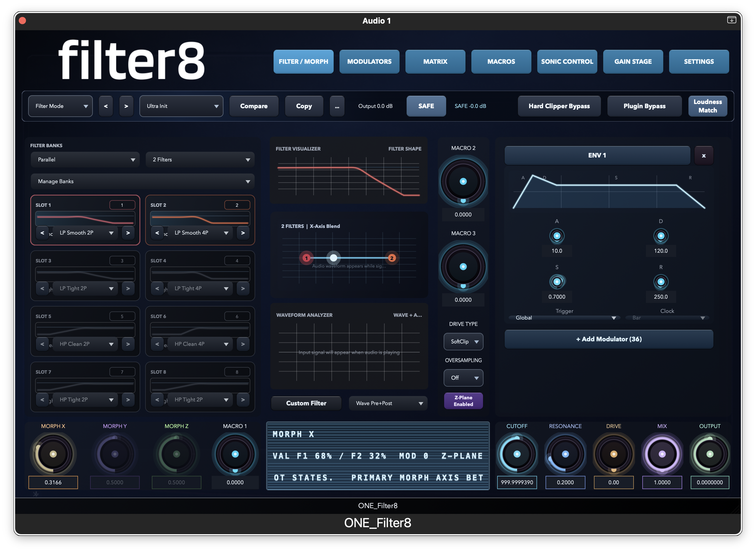
Task: Toggle Z-Plane Enabled button
Action: coord(463,401)
